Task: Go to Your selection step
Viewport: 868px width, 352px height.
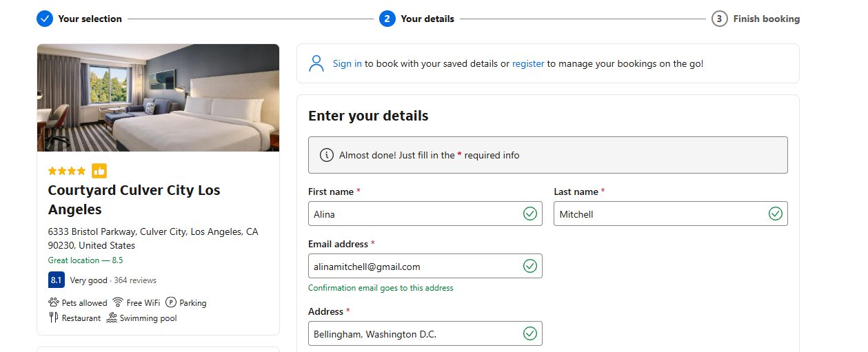Action: coord(90,19)
